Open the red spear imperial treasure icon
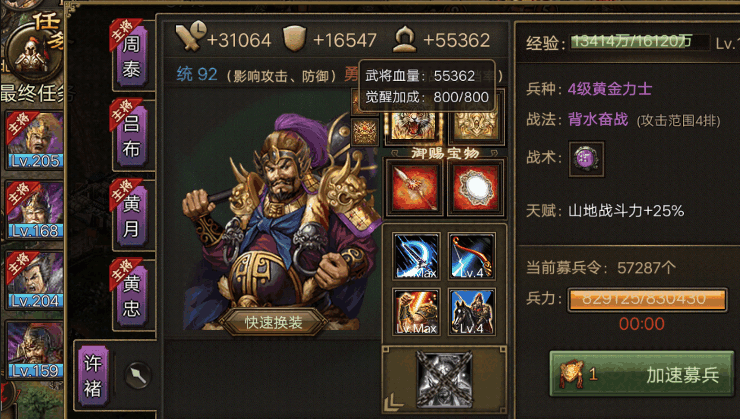The width and height of the screenshot is (740, 419). click(414, 188)
